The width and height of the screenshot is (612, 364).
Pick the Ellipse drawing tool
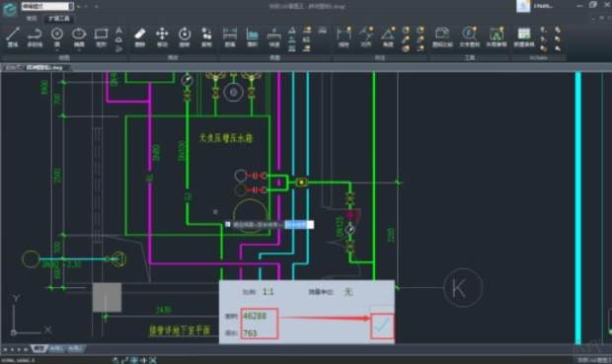tap(79, 36)
